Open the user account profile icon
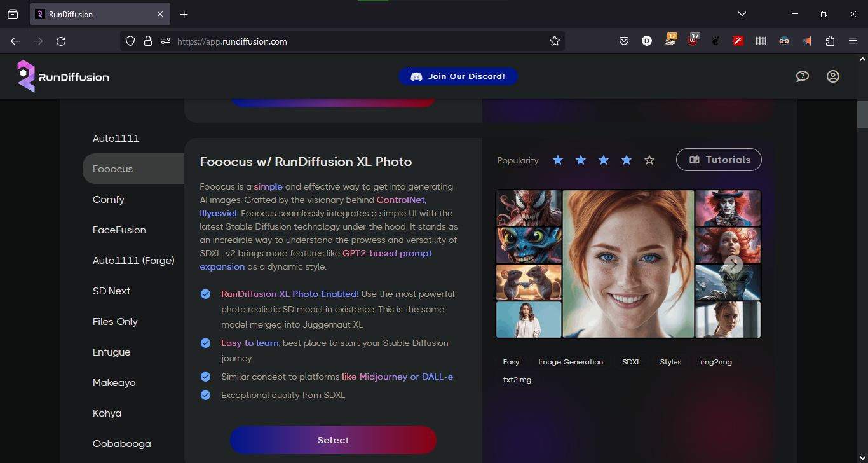868x463 pixels. [833, 76]
